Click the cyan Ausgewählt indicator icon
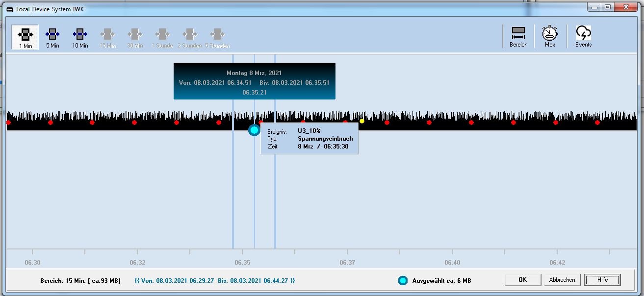 (403, 281)
